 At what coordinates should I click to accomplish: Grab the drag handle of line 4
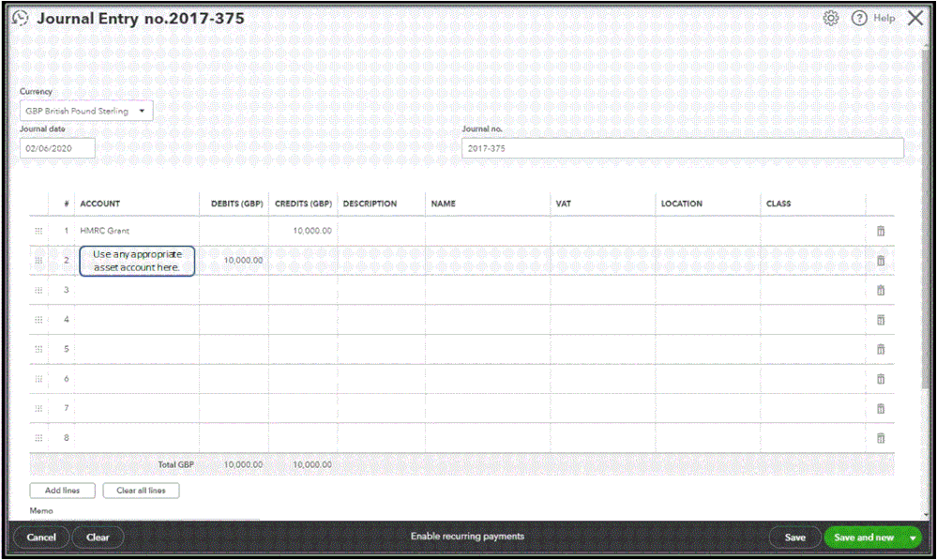click(38, 320)
